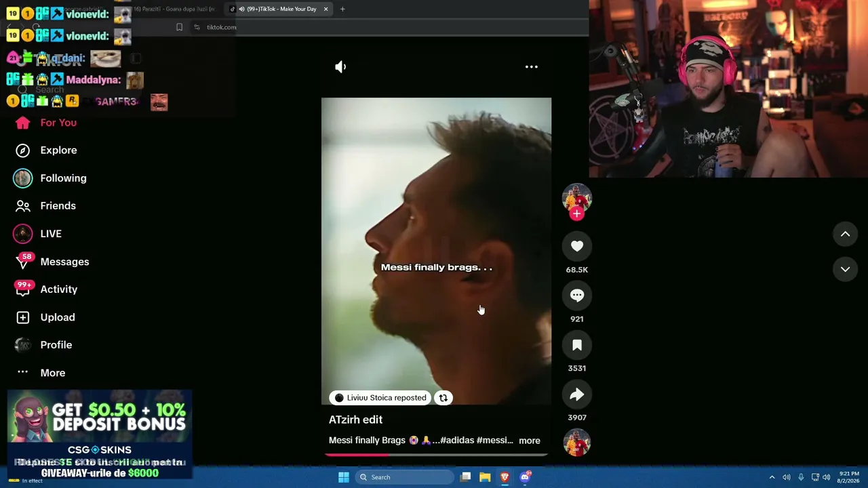Image resolution: width=868 pixels, height=488 pixels.
Task: Bookmark the video with 3531 saves
Action: [577, 345]
